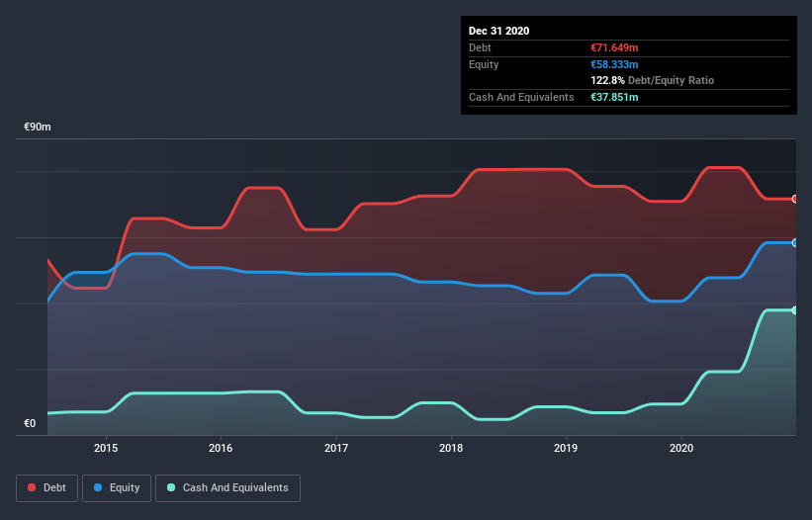Screen dimensions: 812x520
Task: Click the €71.649m debt value
Action: click(614, 47)
